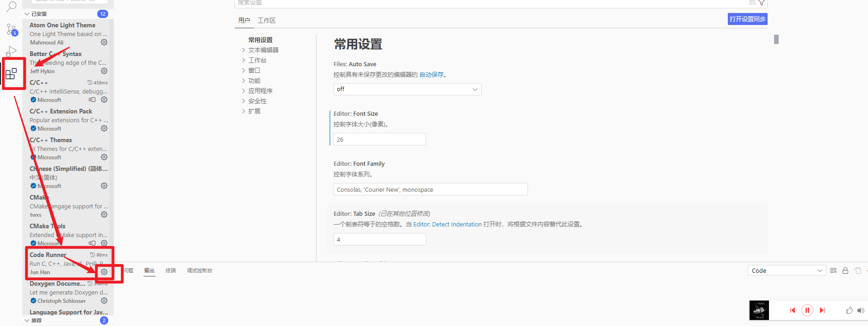Image resolution: width=868 pixels, height=326 pixels.
Task: Select the Language Support for Java entry
Action: tap(68, 312)
